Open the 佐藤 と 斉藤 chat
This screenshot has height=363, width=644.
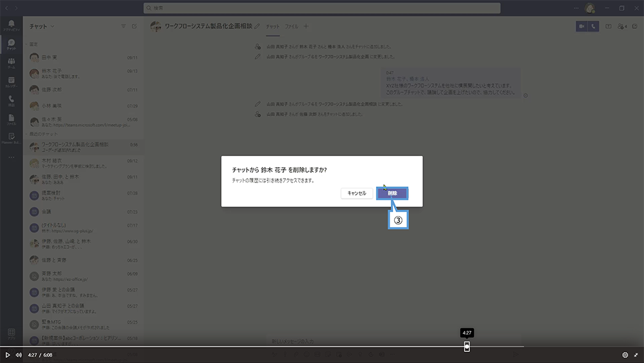(x=83, y=260)
